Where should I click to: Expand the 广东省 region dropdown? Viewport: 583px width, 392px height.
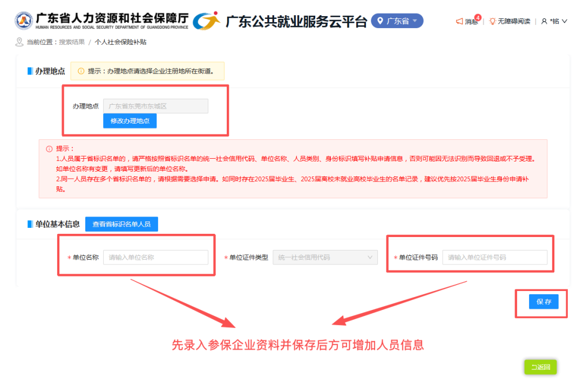click(397, 21)
